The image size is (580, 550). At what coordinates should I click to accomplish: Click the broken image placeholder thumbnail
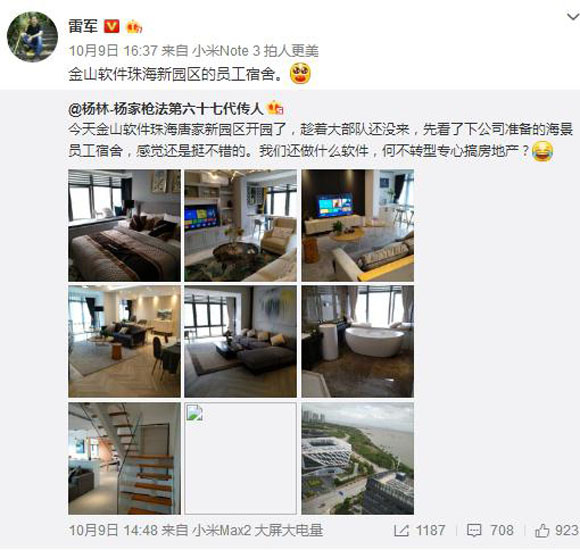click(240, 458)
